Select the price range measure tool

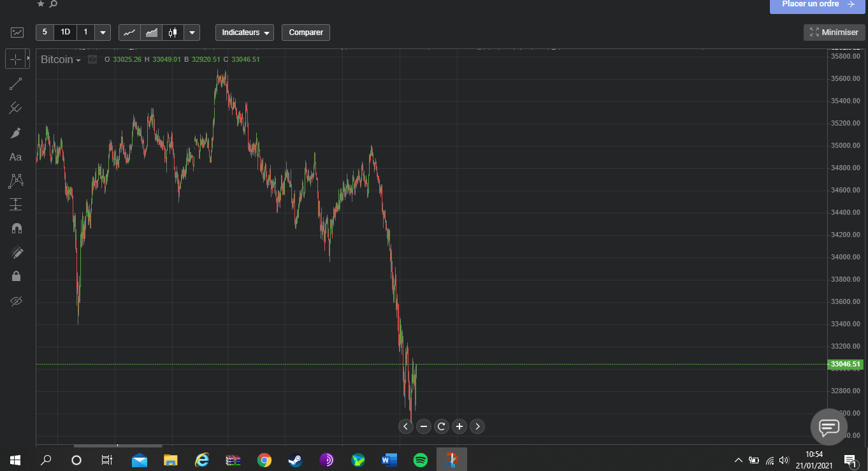coord(16,205)
